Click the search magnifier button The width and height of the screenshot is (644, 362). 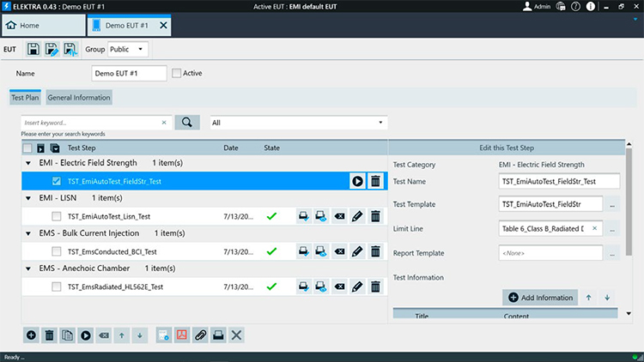[186, 123]
